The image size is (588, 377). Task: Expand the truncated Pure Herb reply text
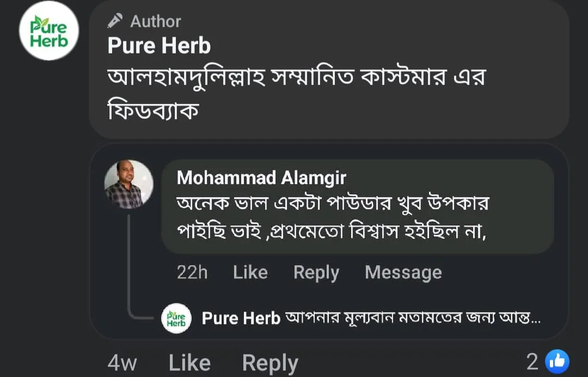(x=414, y=318)
